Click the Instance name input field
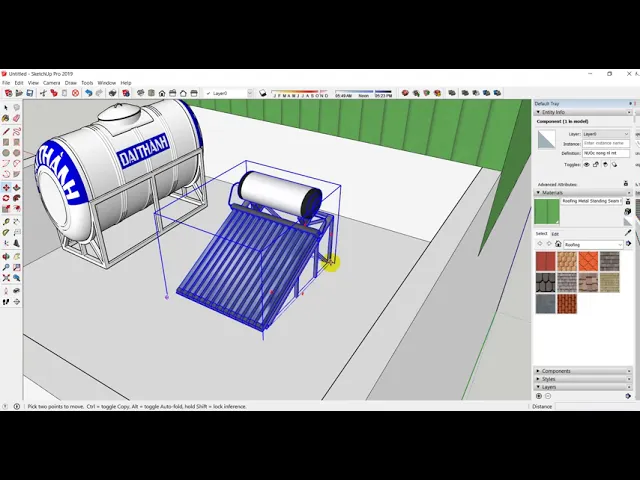This screenshot has width=640, height=480. (x=606, y=143)
